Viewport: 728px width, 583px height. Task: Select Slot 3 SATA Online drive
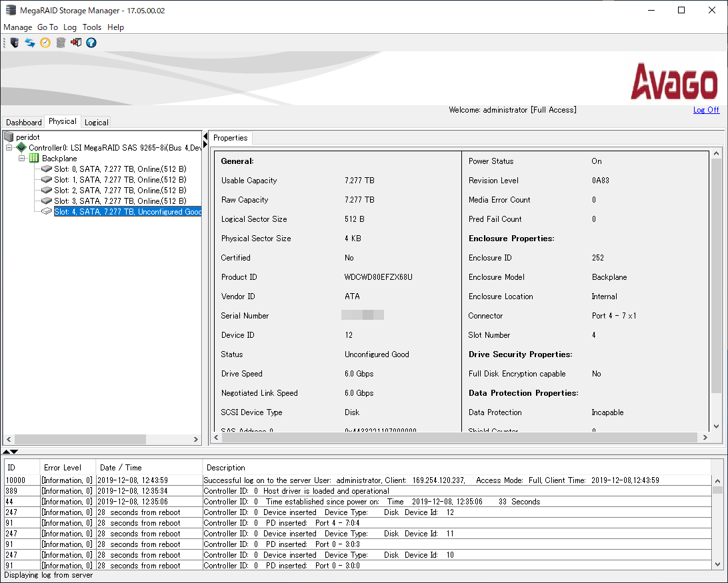pyautogui.click(x=120, y=201)
